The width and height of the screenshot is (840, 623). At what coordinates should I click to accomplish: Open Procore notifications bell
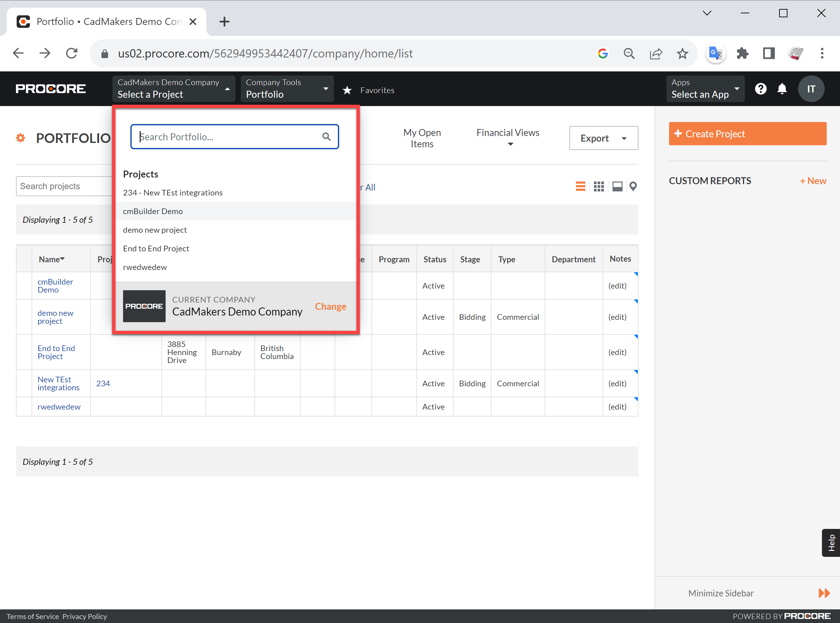pos(781,89)
